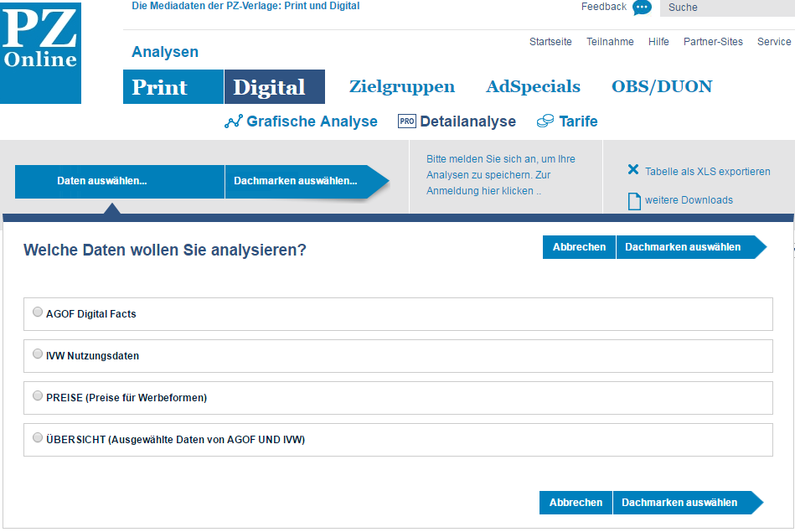The width and height of the screenshot is (795, 532).
Task: Open the Zielgruppen tab
Action: (401, 87)
